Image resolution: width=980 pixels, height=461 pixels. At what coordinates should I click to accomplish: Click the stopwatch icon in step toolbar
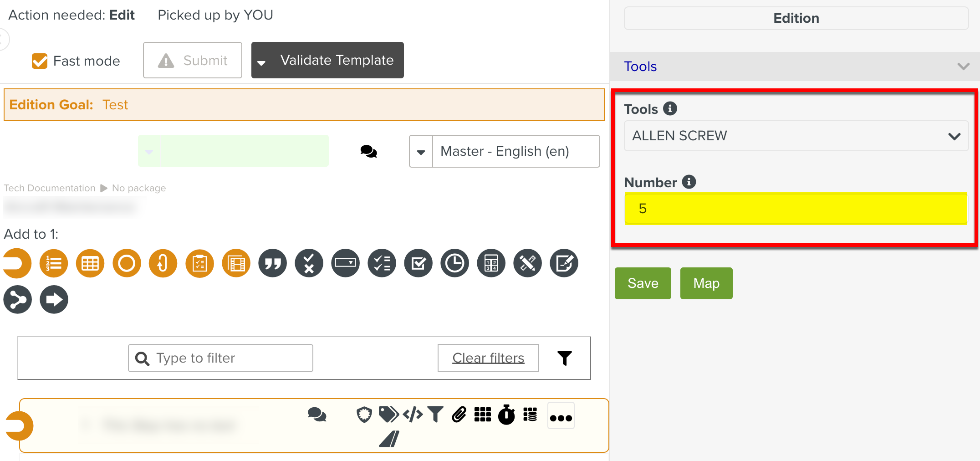point(506,415)
